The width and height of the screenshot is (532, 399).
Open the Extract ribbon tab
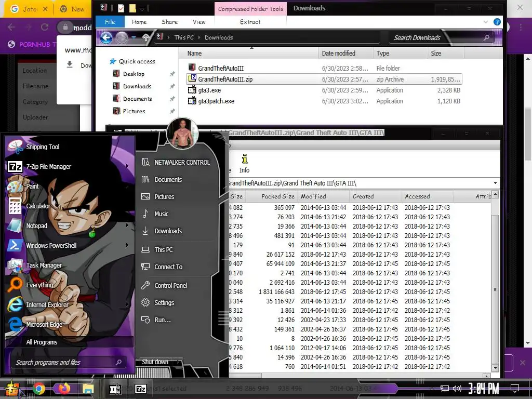coord(250,22)
